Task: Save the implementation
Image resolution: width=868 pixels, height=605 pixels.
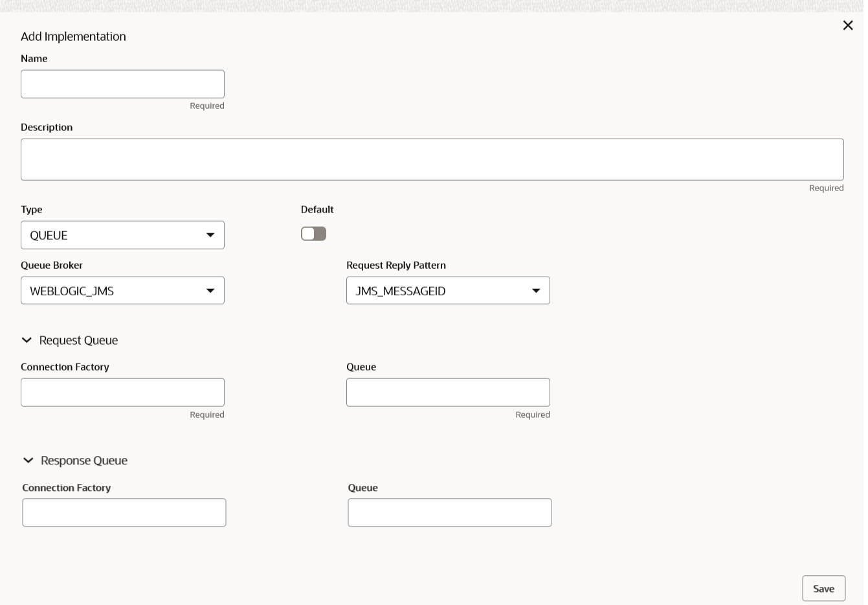Action: pos(823,589)
